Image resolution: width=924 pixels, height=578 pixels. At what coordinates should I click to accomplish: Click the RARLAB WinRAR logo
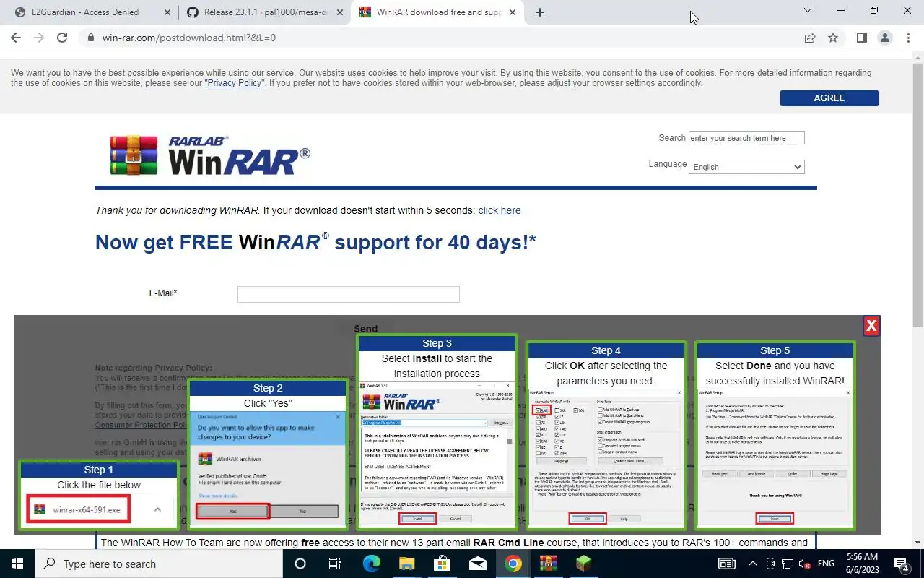[x=210, y=155]
